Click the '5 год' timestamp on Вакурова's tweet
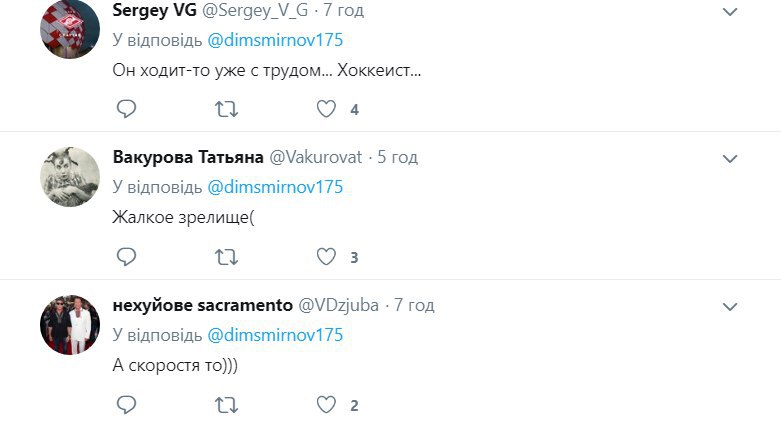 [397, 158]
